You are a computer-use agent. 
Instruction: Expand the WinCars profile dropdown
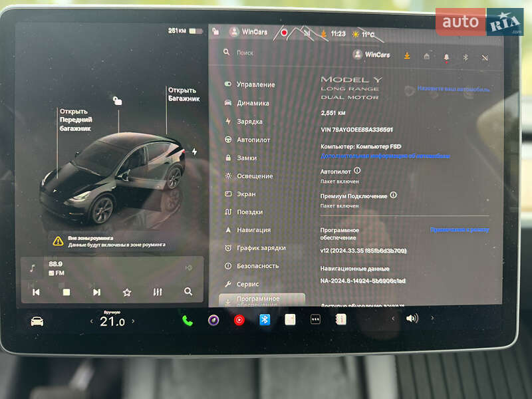click(x=373, y=55)
